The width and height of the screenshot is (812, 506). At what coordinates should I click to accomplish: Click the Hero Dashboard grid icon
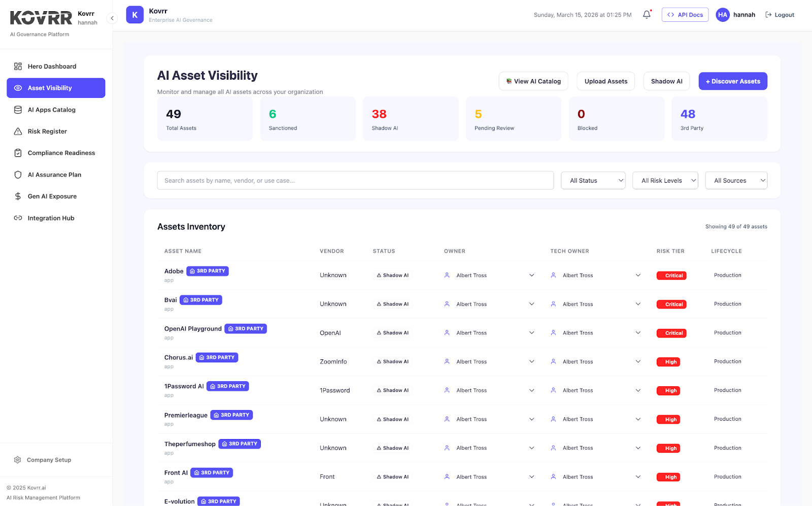coord(18,66)
